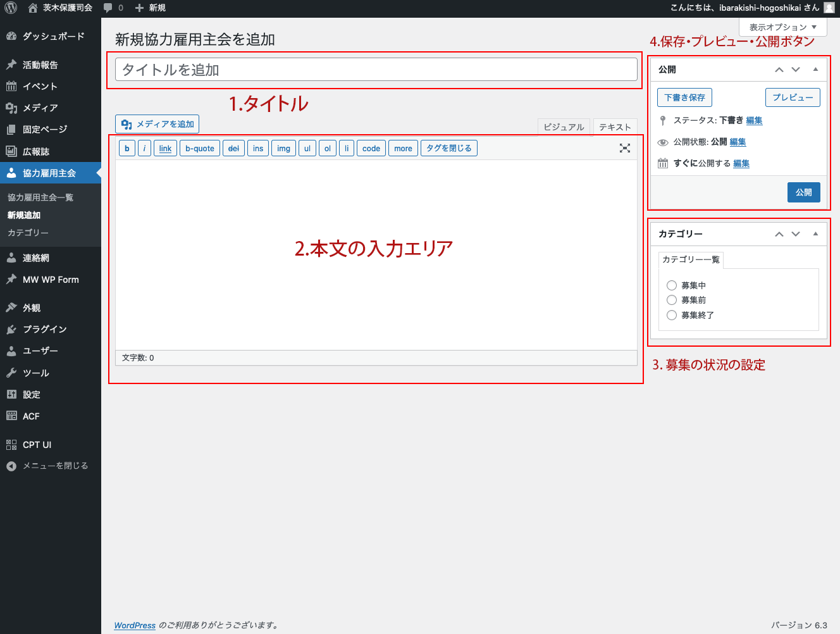This screenshot has width=840, height=634.
Task: Open the 表示オプション dropdown
Action: coord(782,27)
